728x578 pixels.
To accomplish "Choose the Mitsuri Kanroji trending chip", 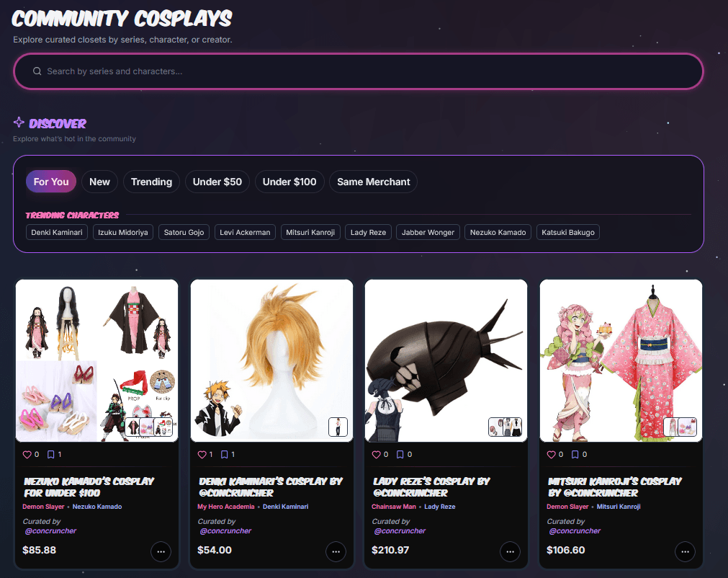I will [310, 232].
